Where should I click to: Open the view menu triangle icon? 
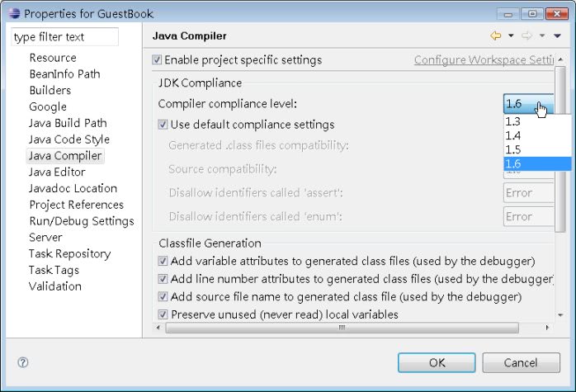coord(558,35)
